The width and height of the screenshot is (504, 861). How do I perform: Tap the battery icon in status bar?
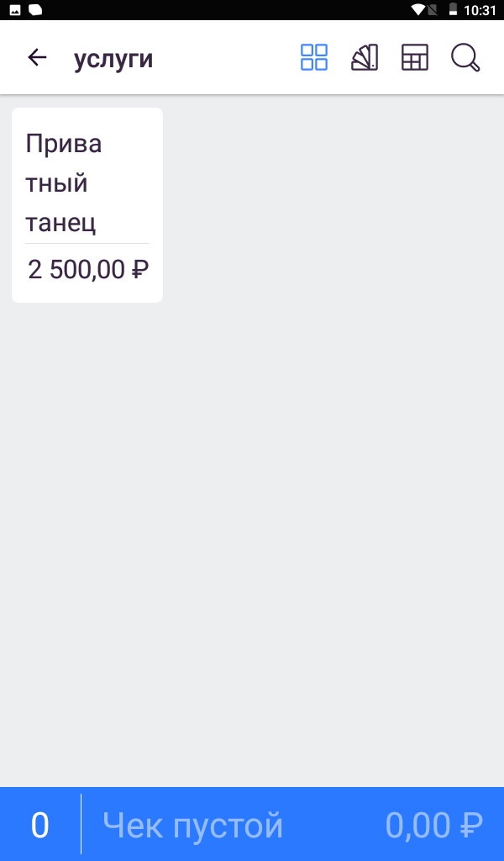(x=452, y=10)
